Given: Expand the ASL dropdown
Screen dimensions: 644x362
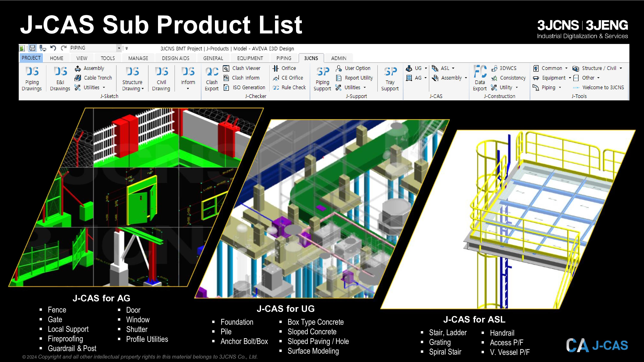Looking at the screenshot, I should pyautogui.click(x=453, y=68).
